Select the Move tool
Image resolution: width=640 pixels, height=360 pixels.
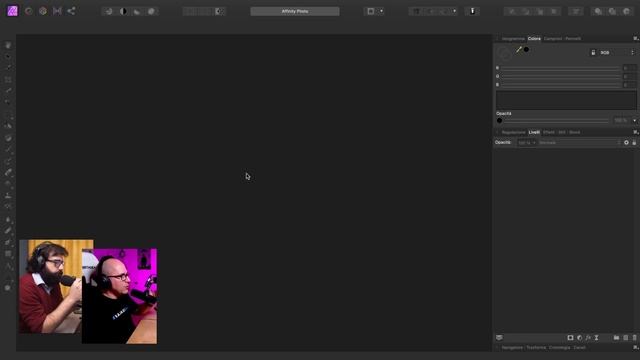click(x=8, y=57)
